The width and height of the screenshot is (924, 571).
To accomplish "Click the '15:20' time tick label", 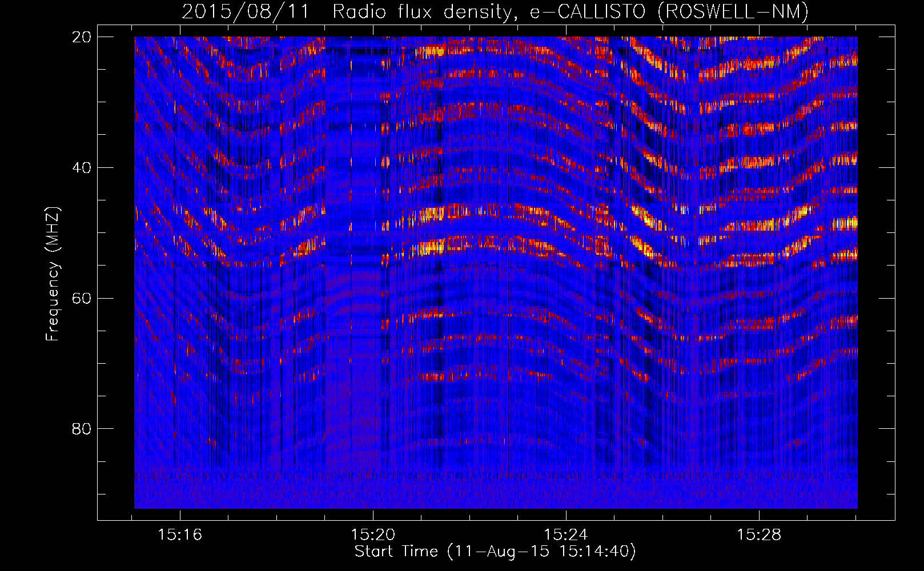I will (373, 534).
